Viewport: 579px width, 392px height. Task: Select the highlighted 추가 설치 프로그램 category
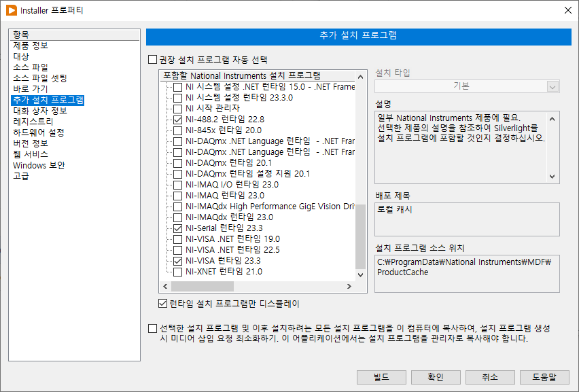[48, 100]
